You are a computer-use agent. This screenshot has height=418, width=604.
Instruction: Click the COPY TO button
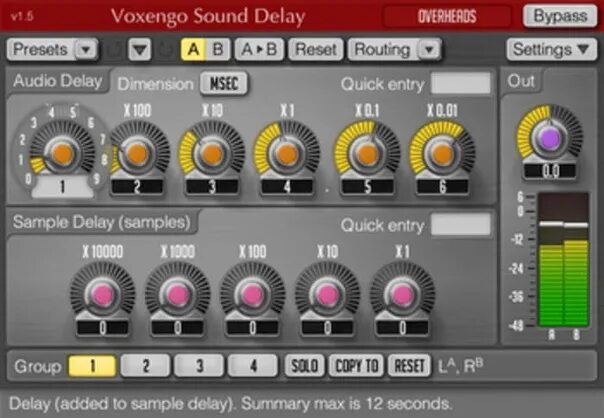pyautogui.click(x=356, y=366)
